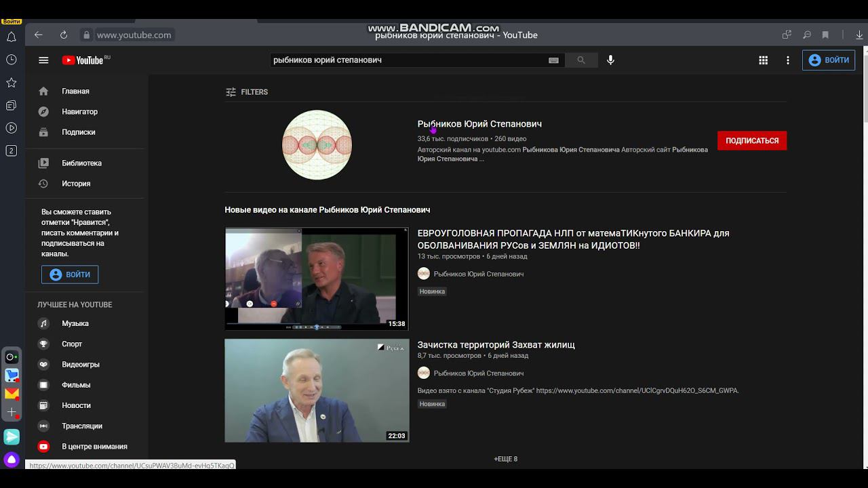Click the magnifier search button
This screenshot has width=868, height=488.
pos(581,60)
